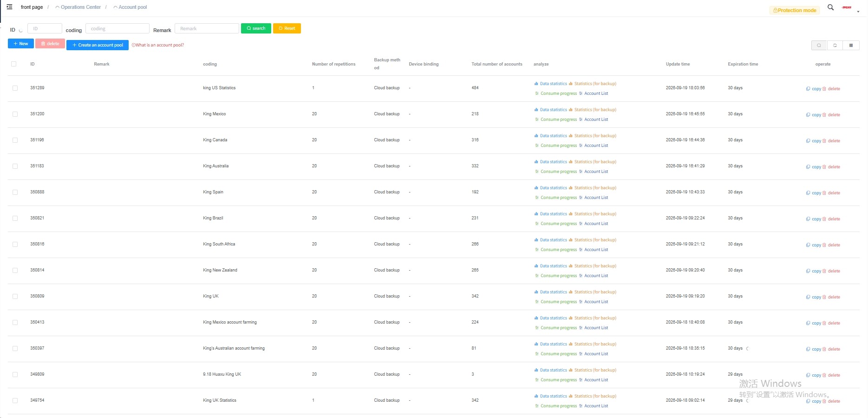View Consume progress for King's Australian account farming

(x=556, y=354)
